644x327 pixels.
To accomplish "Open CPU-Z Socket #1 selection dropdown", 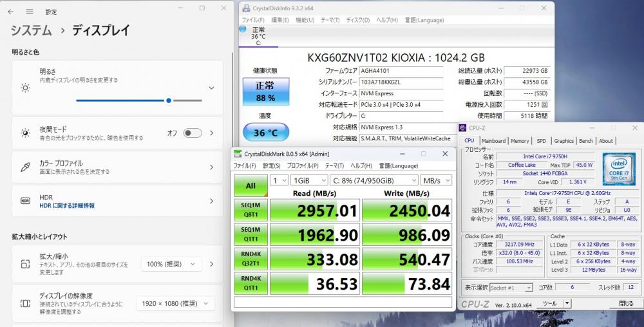I will point(511,288).
